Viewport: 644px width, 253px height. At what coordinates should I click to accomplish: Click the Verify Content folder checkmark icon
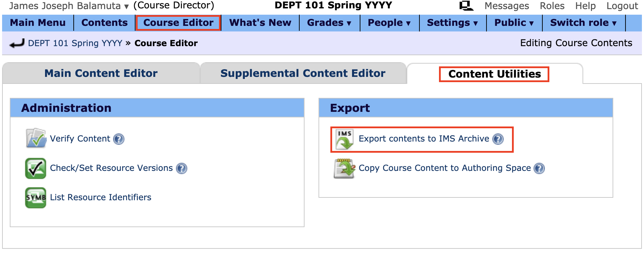coord(36,138)
